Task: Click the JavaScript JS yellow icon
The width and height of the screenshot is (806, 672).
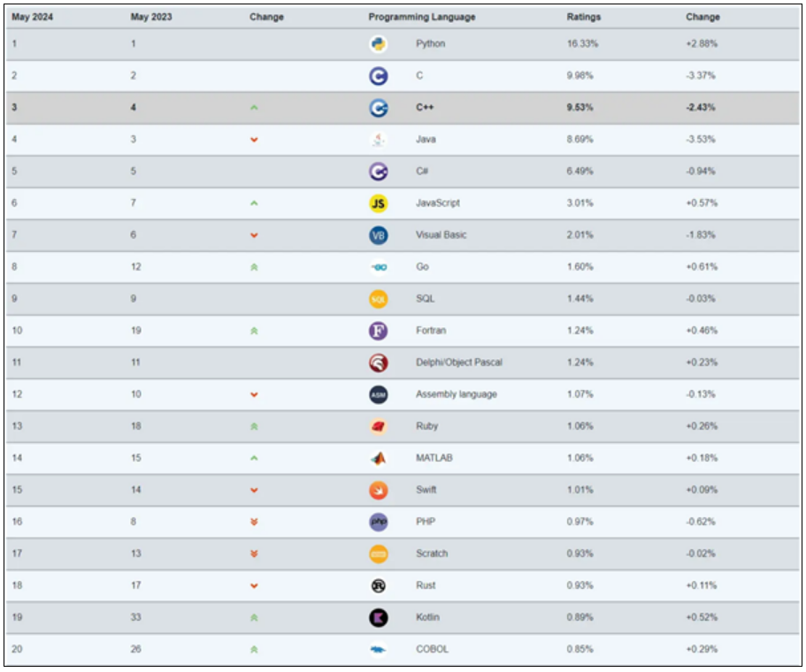Action: pos(379,203)
